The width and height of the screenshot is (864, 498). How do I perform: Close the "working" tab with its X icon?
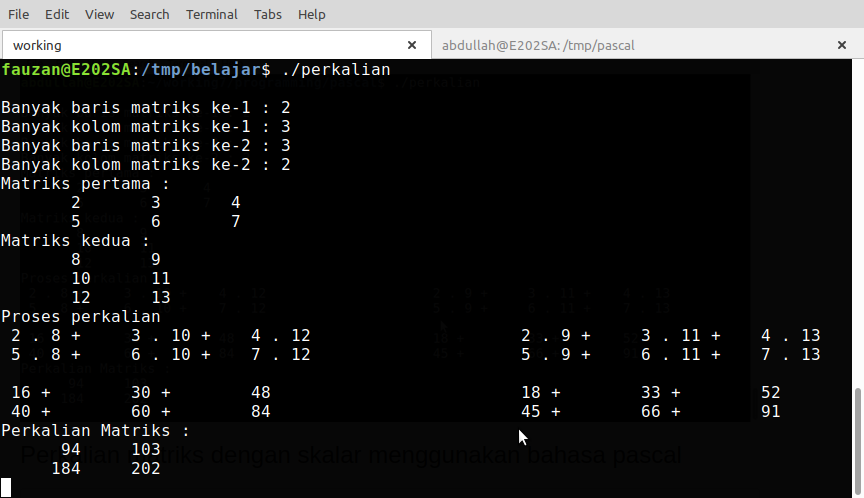tap(412, 45)
